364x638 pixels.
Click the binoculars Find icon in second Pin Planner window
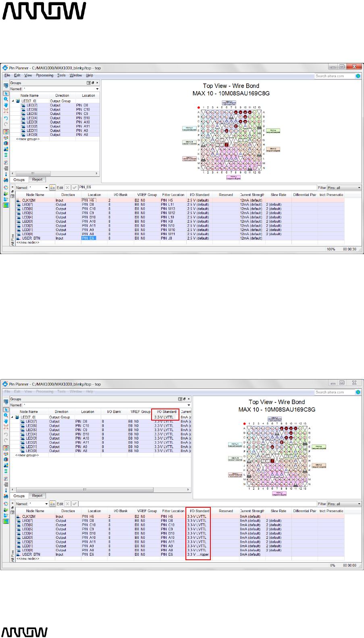pyautogui.click(x=6, y=496)
